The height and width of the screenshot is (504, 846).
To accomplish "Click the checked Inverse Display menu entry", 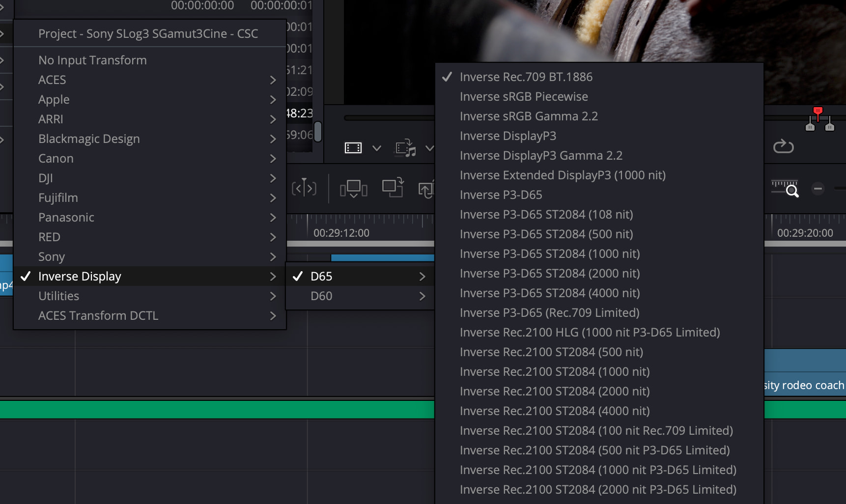I will (x=80, y=277).
